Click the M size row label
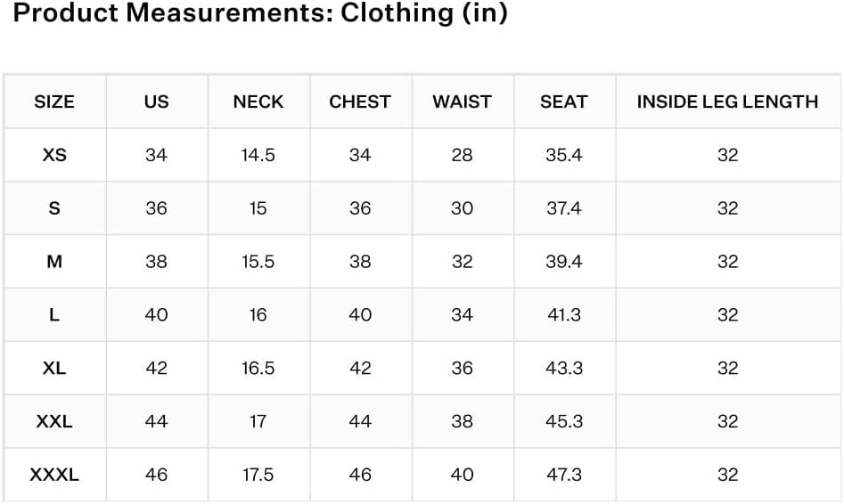Viewport: 844px width, 504px height. [x=54, y=262]
